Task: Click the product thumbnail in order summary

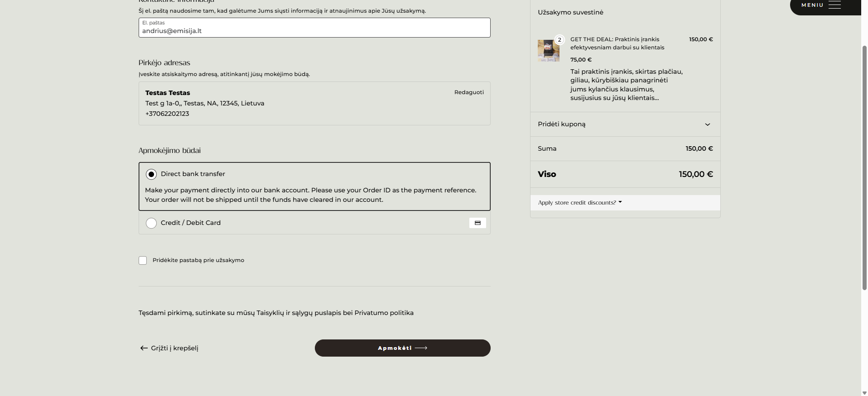Action: click(x=549, y=51)
